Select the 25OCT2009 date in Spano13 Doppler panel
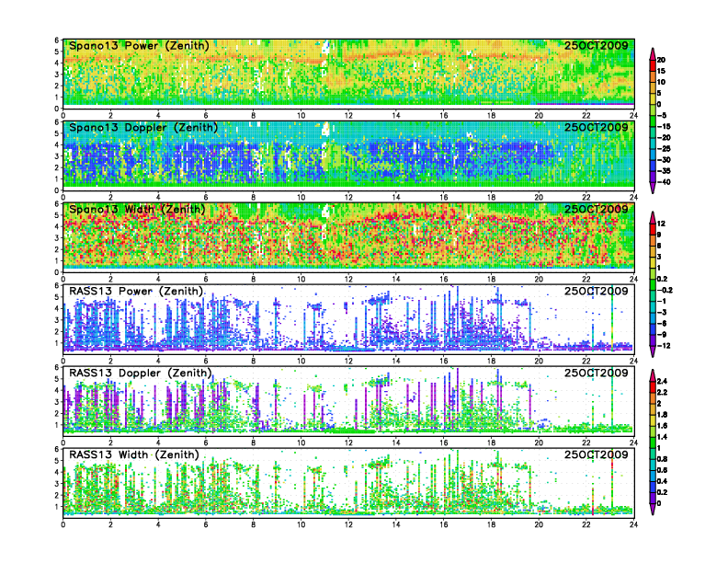Viewport: 728px width, 563px height. pos(597,127)
